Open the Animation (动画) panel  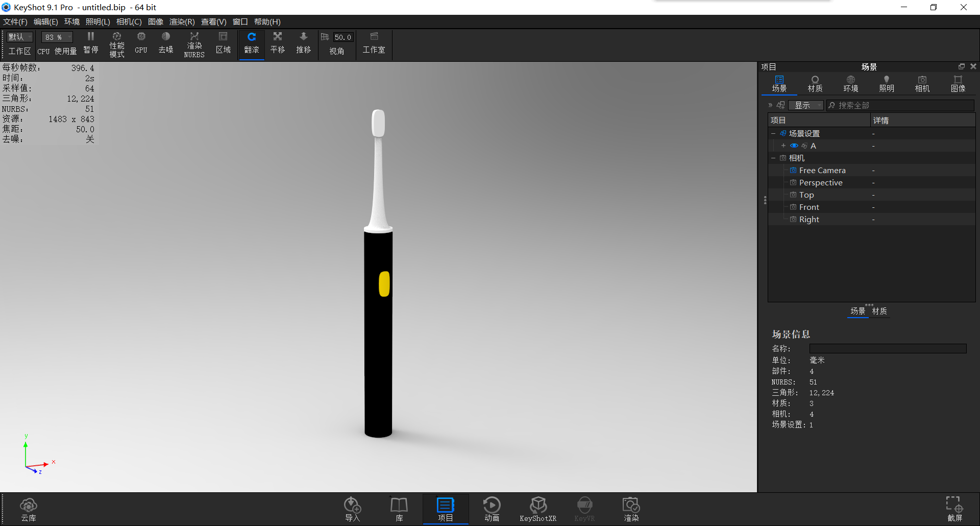[x=492, y=509]
